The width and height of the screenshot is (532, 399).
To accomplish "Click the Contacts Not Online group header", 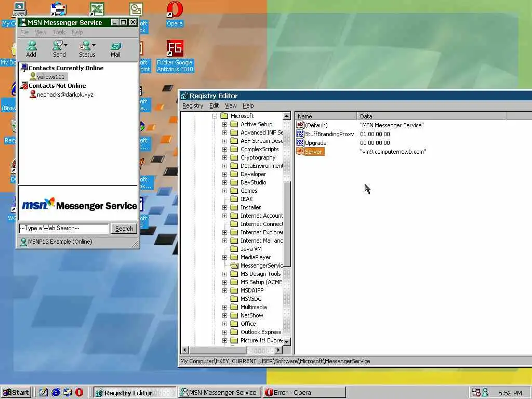I will point(57,86).
